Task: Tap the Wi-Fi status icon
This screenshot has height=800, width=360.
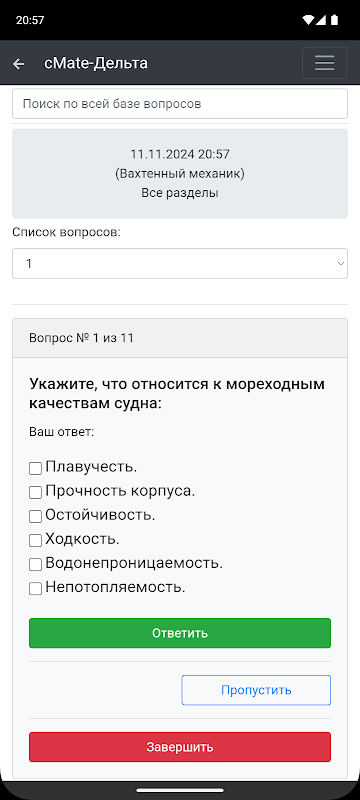Action: pyautogui.click(x=307, y=20)
